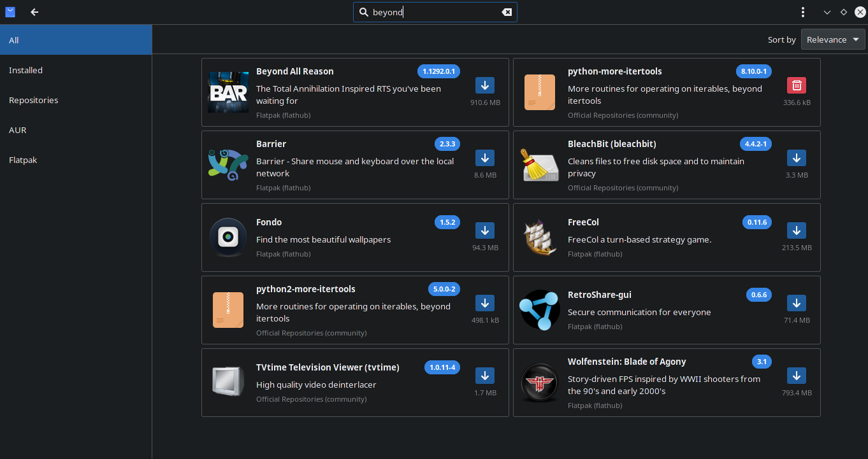Click the 910.6 MB size label

coord(485,102)
